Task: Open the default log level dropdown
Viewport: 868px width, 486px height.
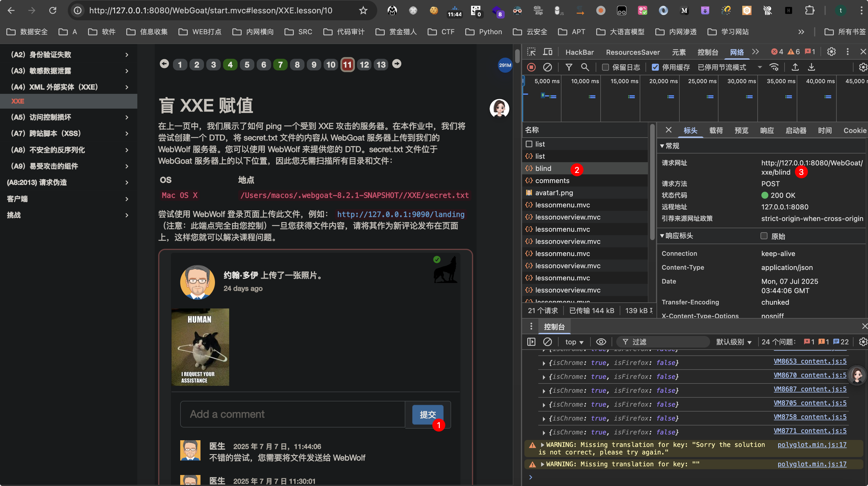Action: [x=734, y=342]
